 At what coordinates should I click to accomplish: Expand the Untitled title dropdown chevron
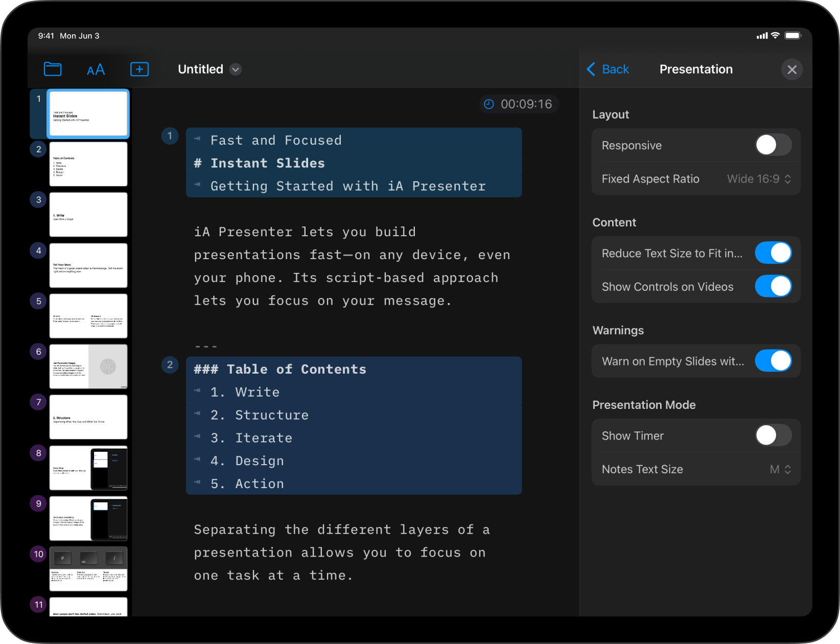(236, 70)
